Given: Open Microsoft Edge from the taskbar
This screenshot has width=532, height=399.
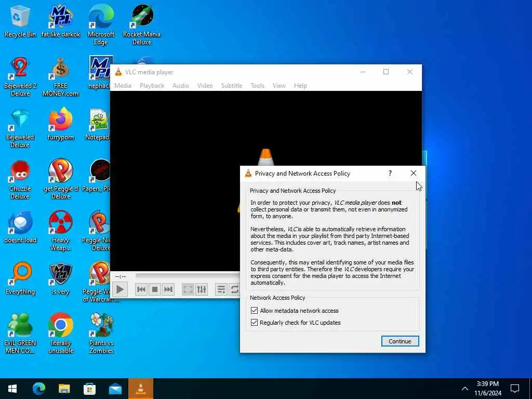Looking at the screenshot, I should pyautogui.click(x=38, y=389).
